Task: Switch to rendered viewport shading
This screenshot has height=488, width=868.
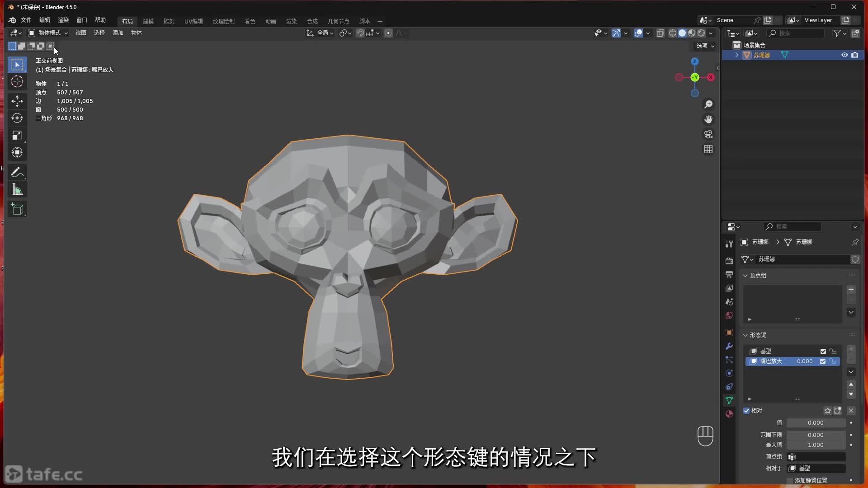Action: (701, 33)
